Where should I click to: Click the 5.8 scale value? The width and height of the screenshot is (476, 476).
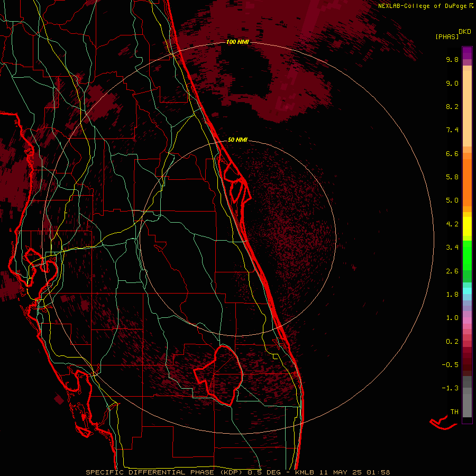click(452, 177)
